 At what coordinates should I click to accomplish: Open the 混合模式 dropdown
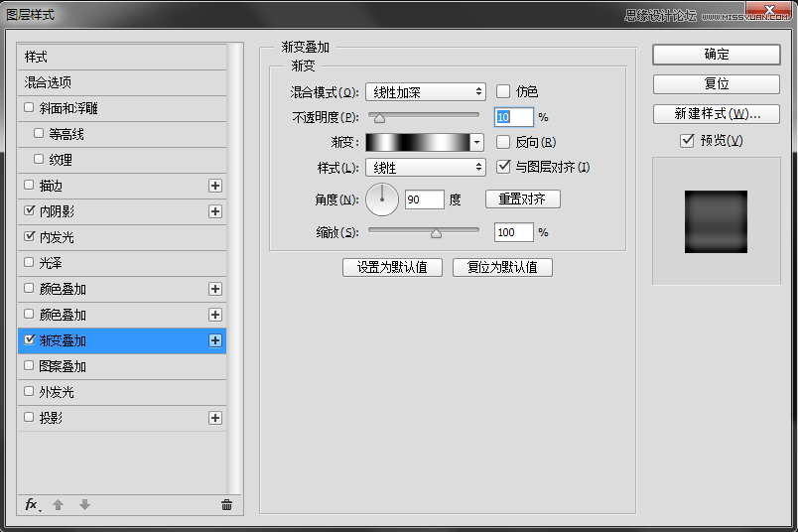click(425, 91)
